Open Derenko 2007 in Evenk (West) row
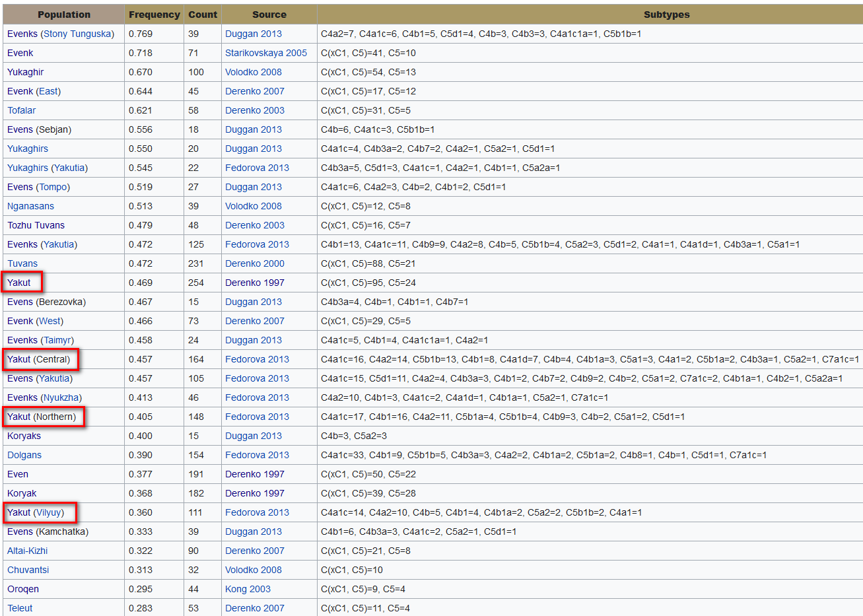 point(255,321)
